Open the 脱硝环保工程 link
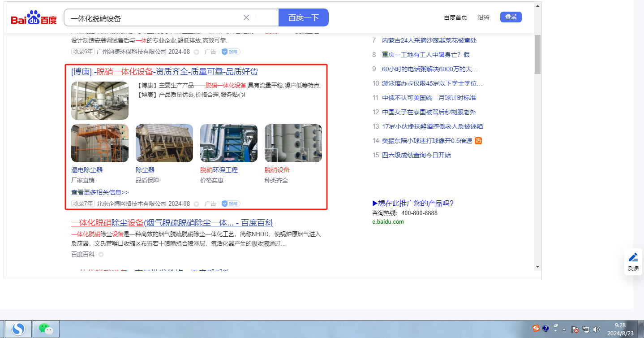 pyautogui.click(x=219, y=170)
